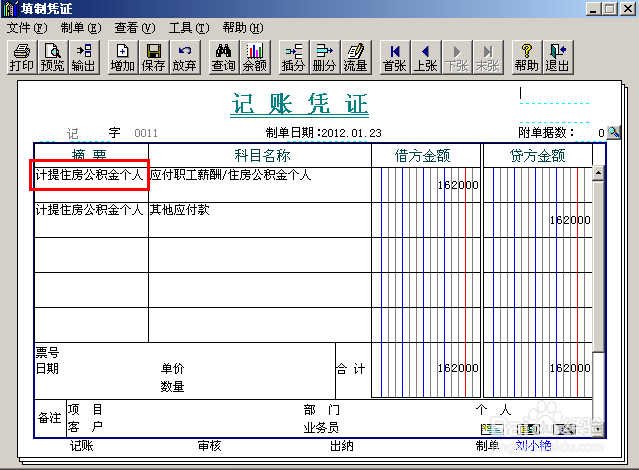Open 帮助 help toolbar icon

coord(527,57)
